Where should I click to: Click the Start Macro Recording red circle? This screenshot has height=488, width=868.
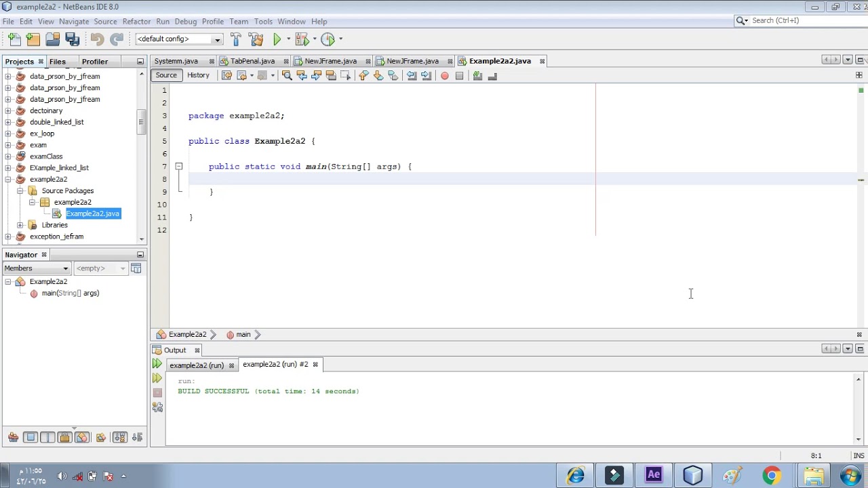click(x=445, y=76)
